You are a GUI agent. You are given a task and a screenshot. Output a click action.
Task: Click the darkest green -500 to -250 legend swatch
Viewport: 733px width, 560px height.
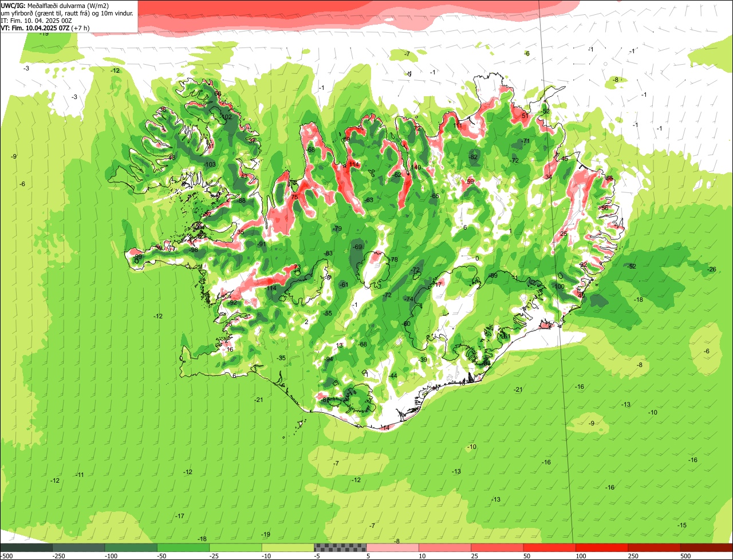(26, 547)
